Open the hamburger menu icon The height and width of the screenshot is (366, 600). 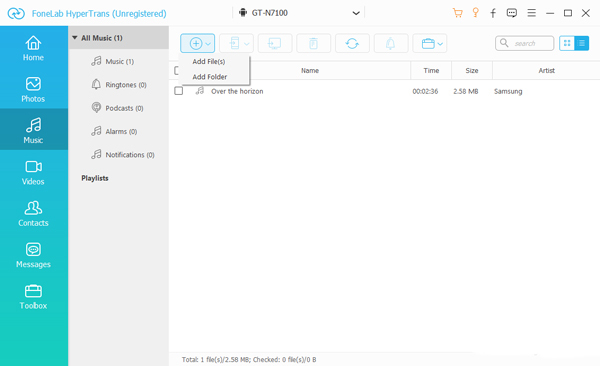[532, 13]
